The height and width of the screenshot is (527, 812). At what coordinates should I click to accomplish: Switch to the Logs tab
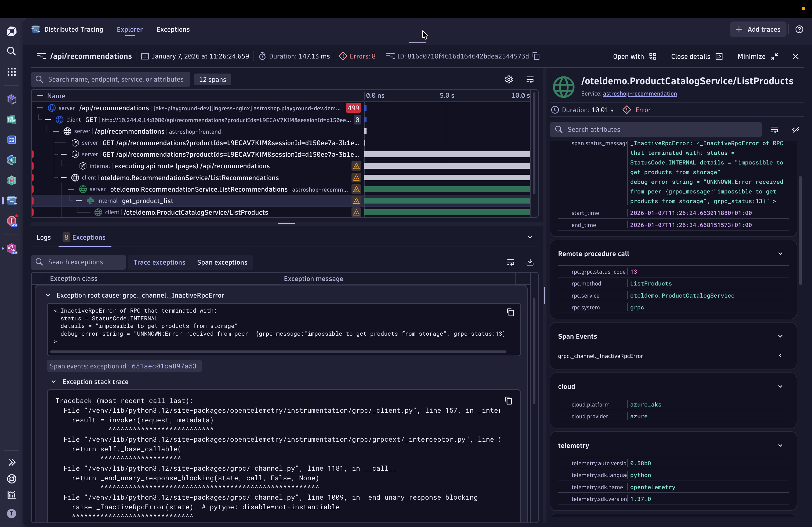click(44, 237)
